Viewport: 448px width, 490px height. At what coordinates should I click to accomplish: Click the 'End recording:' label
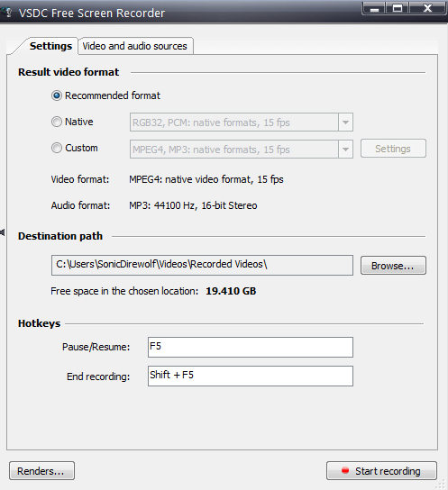point(98,377)
